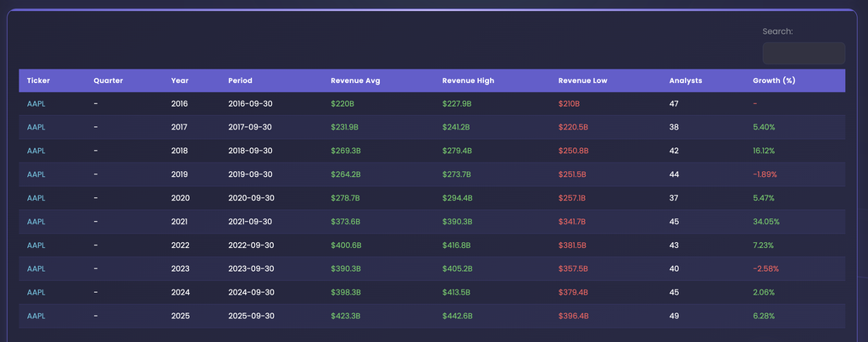Viewport: 868px width, 342px height.
Task: Sort by the Year column header
Action: point(180,80)
